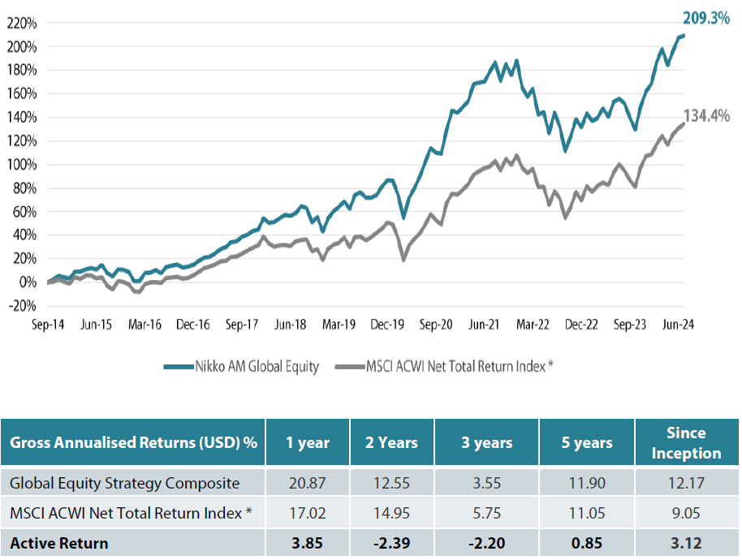Click the Jun-15 x-axis label

tap(96, 325)
